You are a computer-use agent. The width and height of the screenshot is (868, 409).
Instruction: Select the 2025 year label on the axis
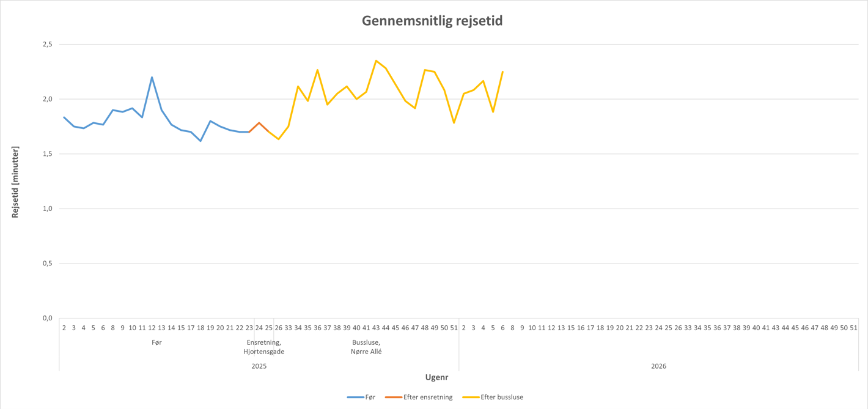tap(259, 366)
